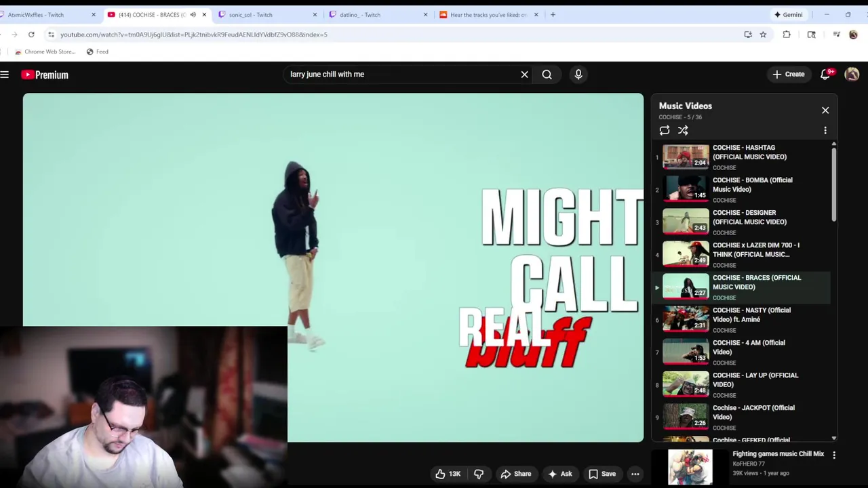Open Chrome Web Store bookmark
868x488 pixels.
45,52
